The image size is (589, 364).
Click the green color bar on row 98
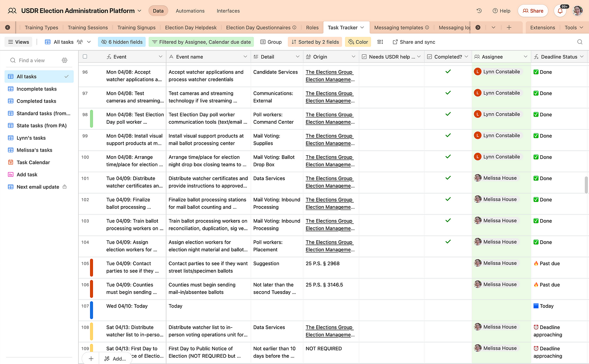(92, 118)
